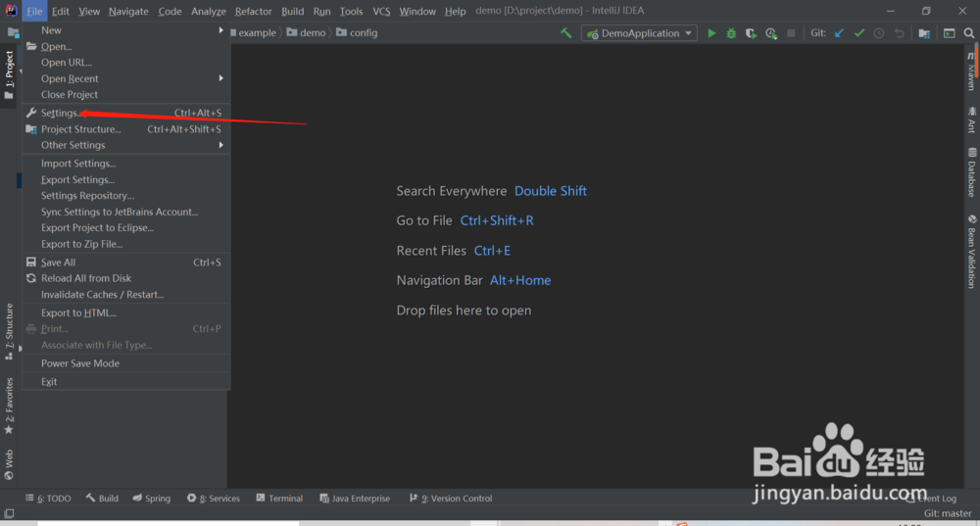
Task: Open the Java Enterprise tool window
Action: coord(355,498)
